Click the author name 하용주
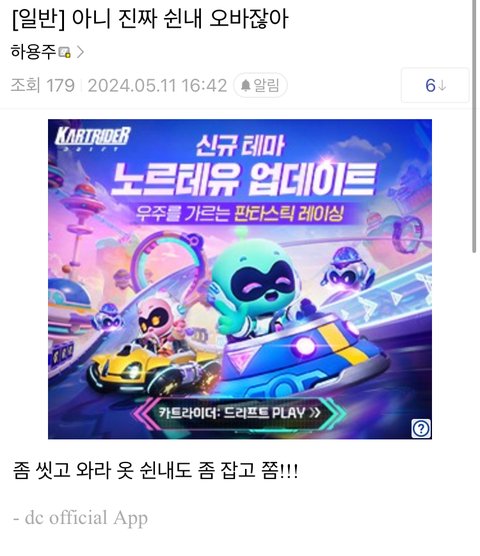The width and height of the screenshot is (480, 556). point(33,52)
